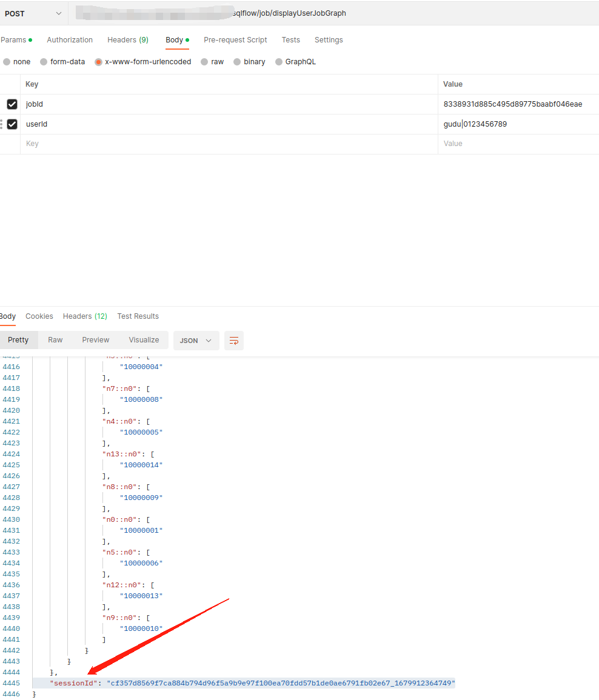Image resolution: width=599 pixels, height=700 pixels.
Task: Open the Pre-request Script tab
Action: click(235, 40)
